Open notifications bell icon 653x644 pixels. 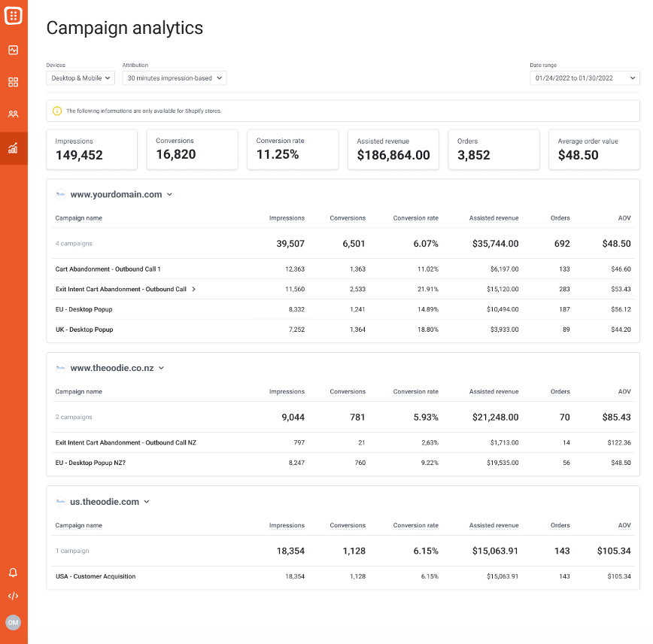14,573
